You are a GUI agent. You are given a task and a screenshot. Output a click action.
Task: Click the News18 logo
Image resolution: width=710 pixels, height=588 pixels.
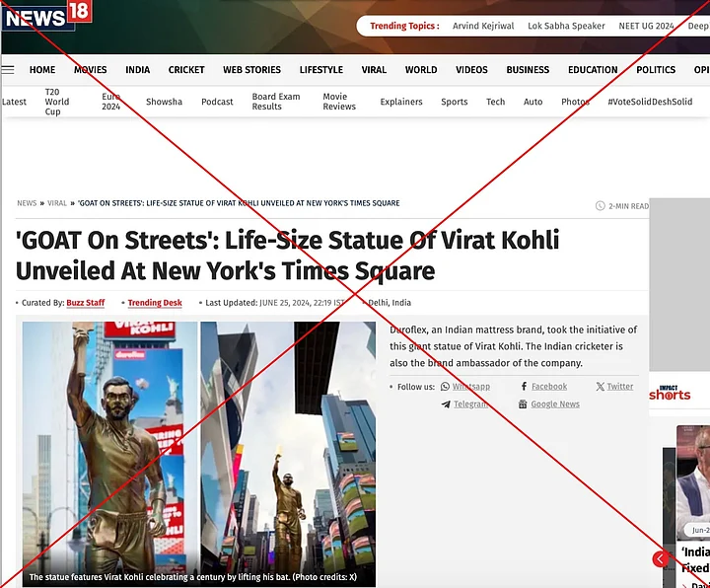46,17
